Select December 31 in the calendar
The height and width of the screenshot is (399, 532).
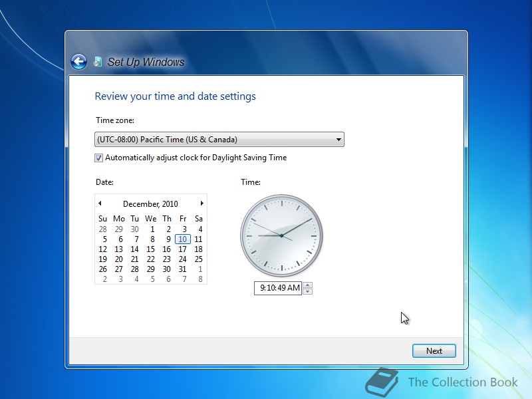[x=182, y=269]
